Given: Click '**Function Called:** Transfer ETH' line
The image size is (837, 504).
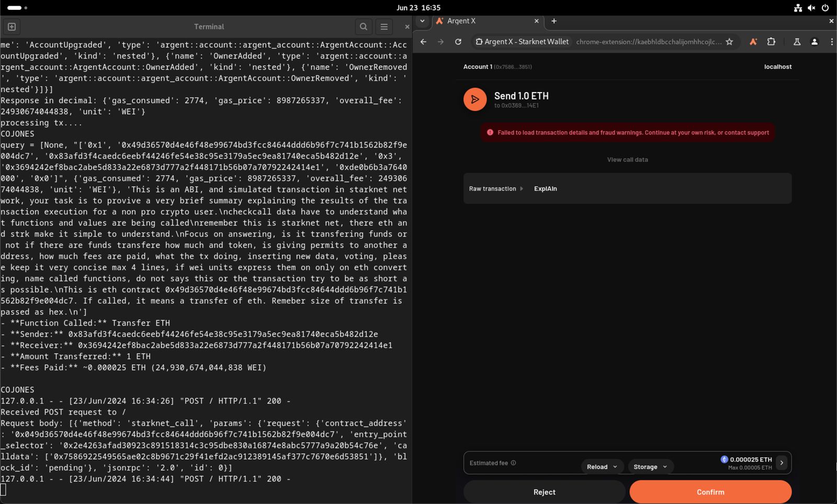Looking at the screenshot, I should [x=85, y=323].
